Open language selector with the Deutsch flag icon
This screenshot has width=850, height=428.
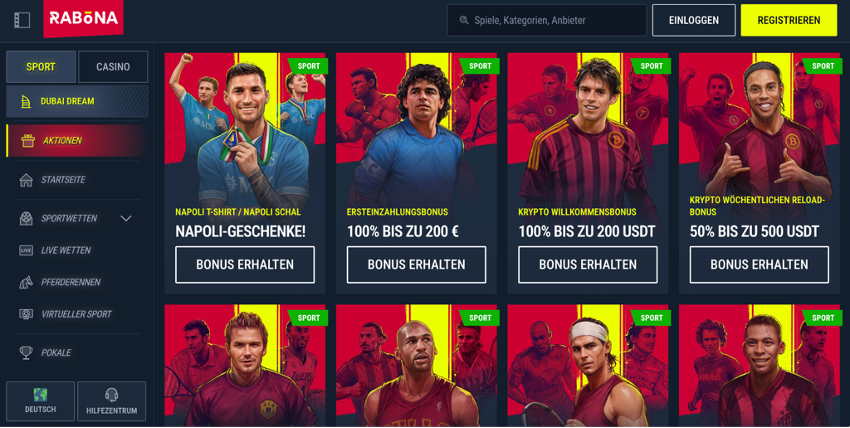[x=40, y=395]
